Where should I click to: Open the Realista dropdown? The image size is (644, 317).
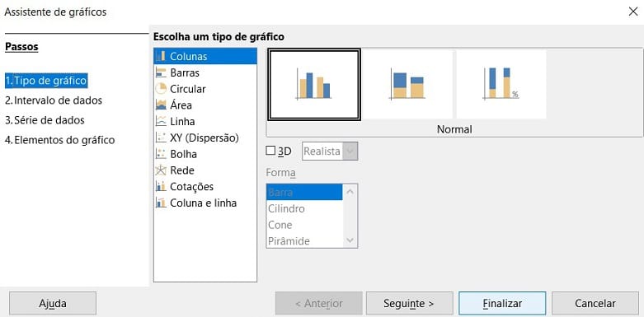point(330,152)
